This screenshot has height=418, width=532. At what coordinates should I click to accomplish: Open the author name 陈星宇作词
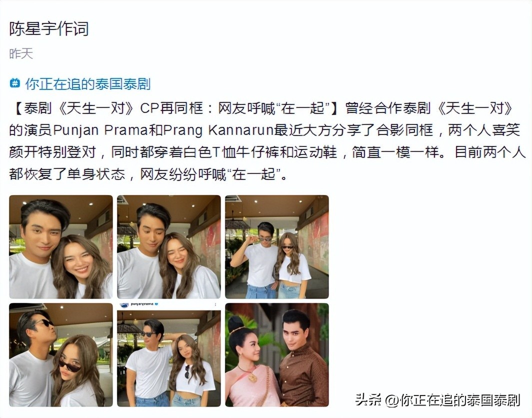point(49,28)
